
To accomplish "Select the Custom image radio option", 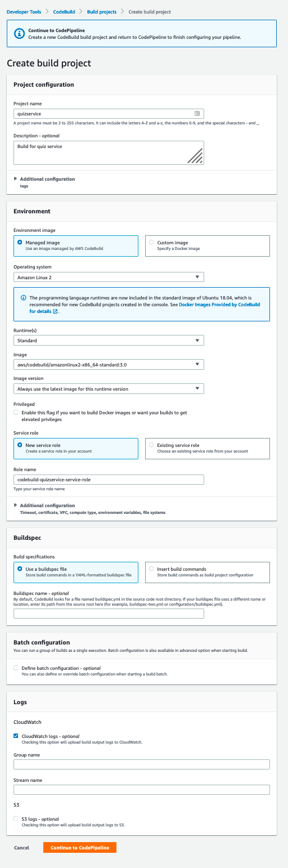I will [151, 243].
